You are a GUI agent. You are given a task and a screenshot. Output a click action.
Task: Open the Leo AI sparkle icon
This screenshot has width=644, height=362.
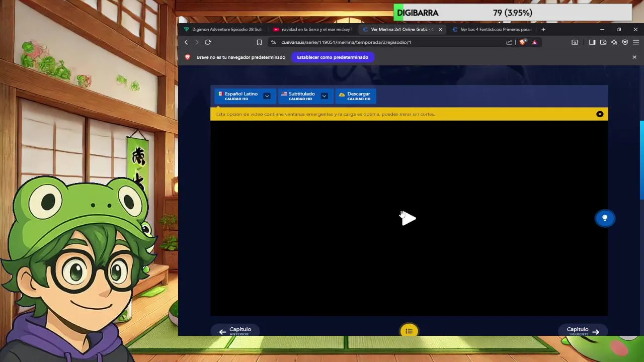pyautogui.click(x=614, y=42)
